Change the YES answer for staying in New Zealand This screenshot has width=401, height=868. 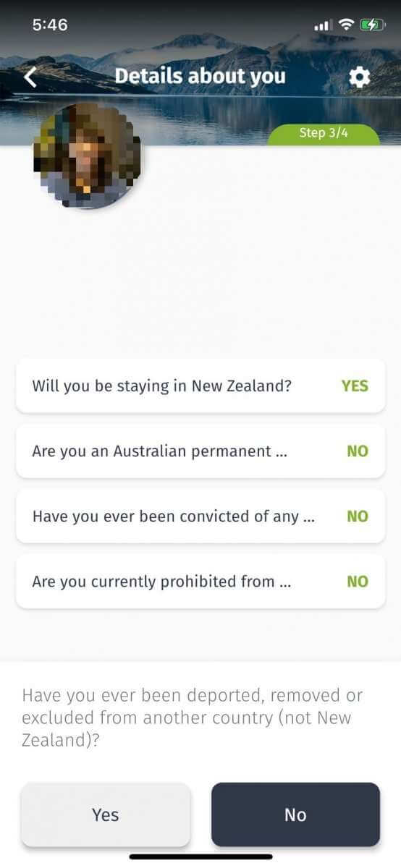(x=355, y=386)
